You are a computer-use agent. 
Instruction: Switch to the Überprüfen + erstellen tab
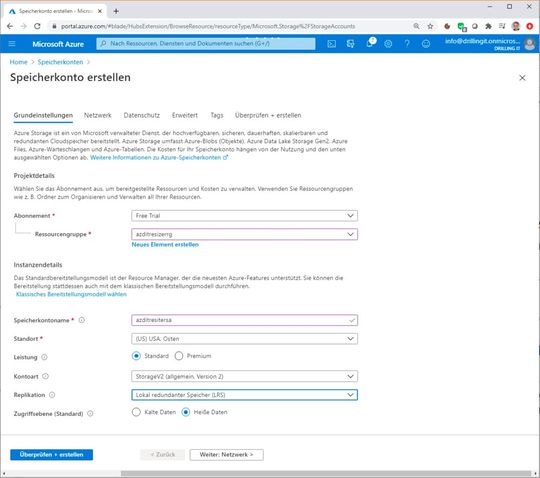(x=268, y=115)
